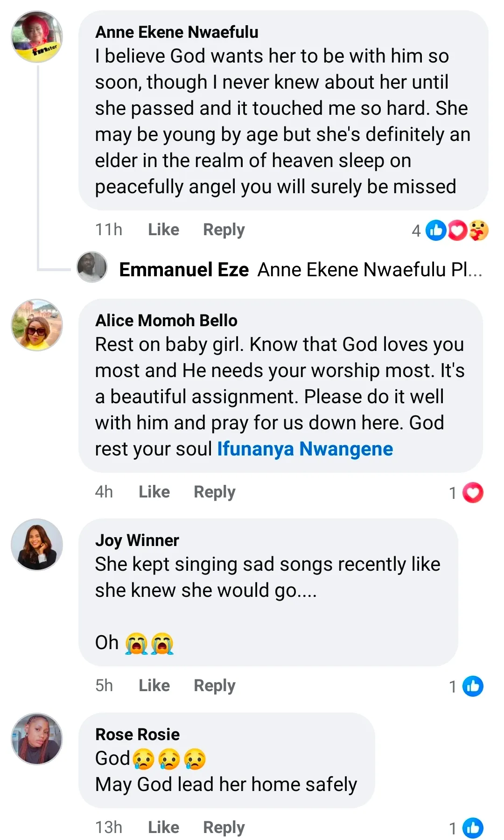Screen dimensions: 504x840
Task: Reply to Anne Ekene Nwaefulu's comment
Action: pos(224,230)
